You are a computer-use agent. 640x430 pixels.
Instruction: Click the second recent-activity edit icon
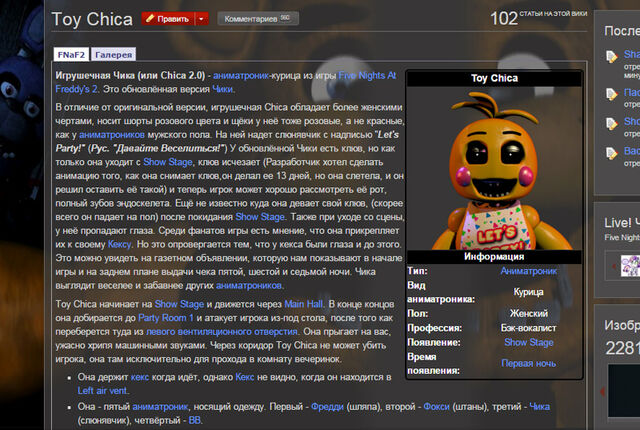point(611,94)
